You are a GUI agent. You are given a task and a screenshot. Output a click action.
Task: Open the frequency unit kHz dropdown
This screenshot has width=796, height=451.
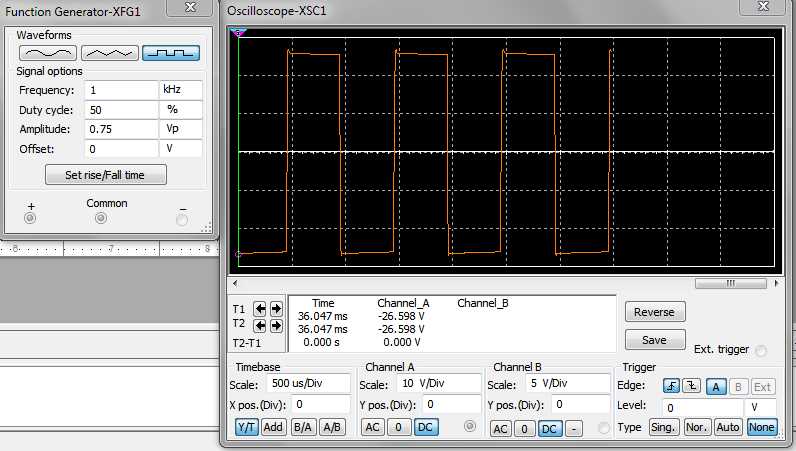point(180,90)
